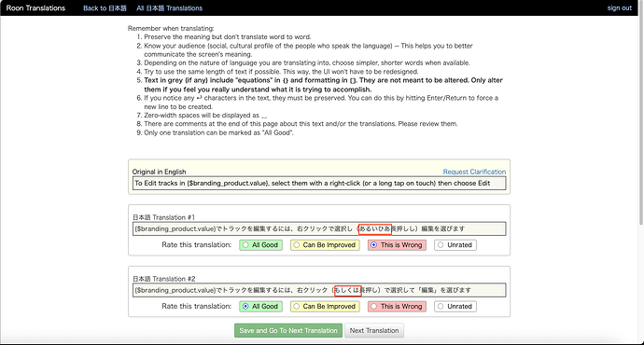Mark Translation #2 as This is Wrong
The height and width of the screenshot is (345, 644).
click(x=397, y=307)
